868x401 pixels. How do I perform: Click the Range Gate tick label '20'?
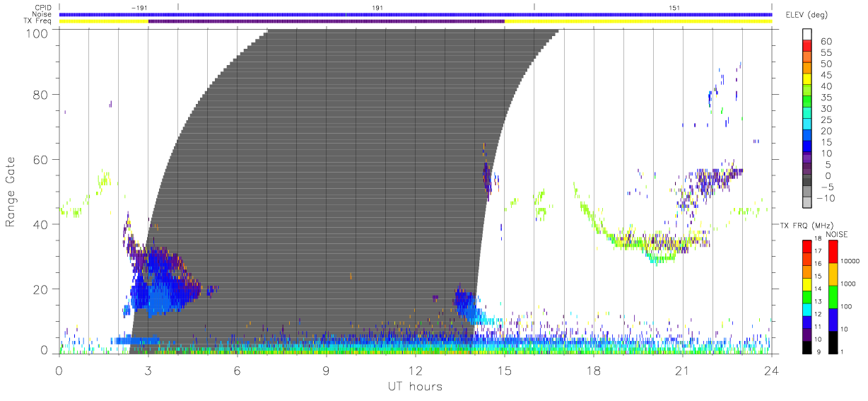[x=40, y=290]
